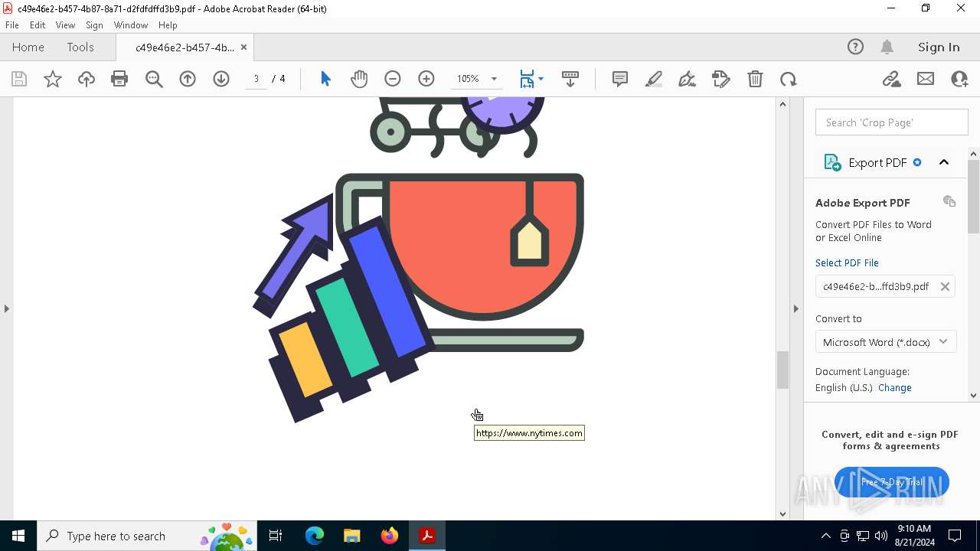This screenshot has height=551, width=980.
Task: Click the page number field
Action: [256, 79]
